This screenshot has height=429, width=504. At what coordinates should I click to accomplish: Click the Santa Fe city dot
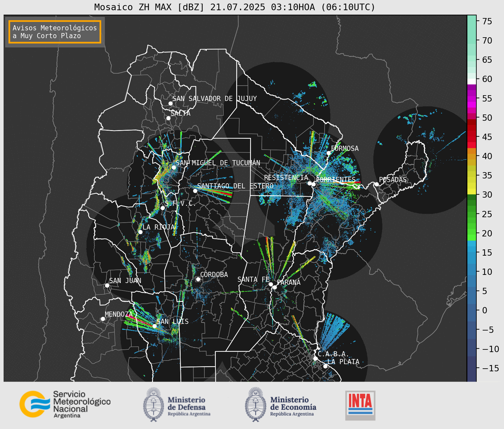click(x=271, y=284)
